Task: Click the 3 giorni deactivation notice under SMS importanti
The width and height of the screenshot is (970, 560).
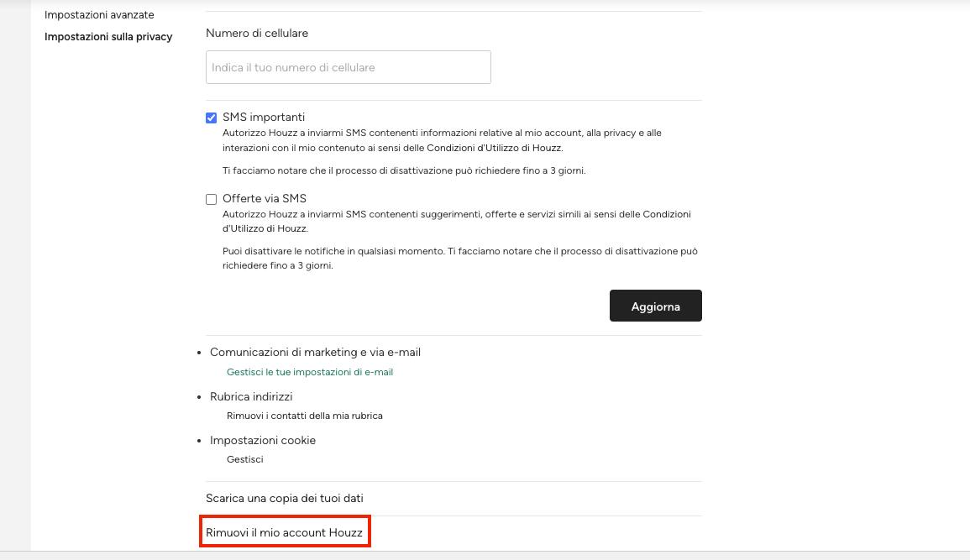Action: click(404, 170)
